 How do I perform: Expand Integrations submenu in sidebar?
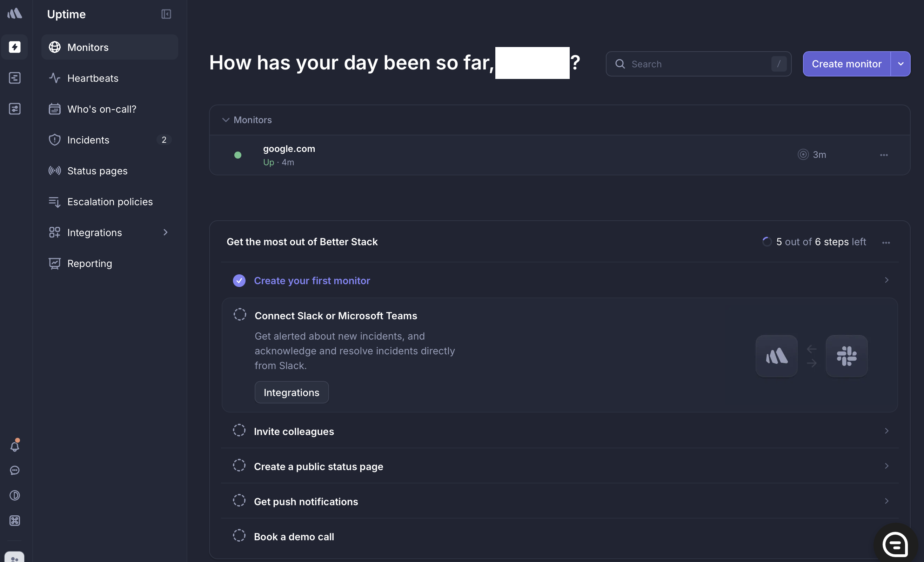165,233
